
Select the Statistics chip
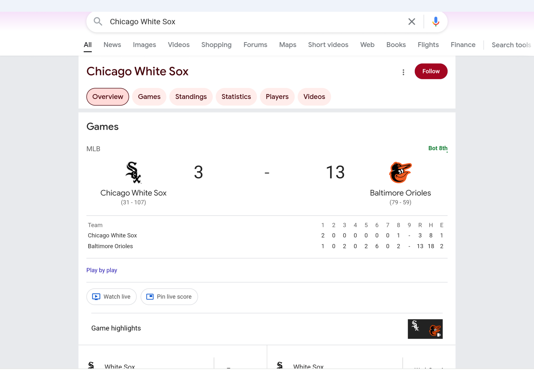(x=236, y=97)
